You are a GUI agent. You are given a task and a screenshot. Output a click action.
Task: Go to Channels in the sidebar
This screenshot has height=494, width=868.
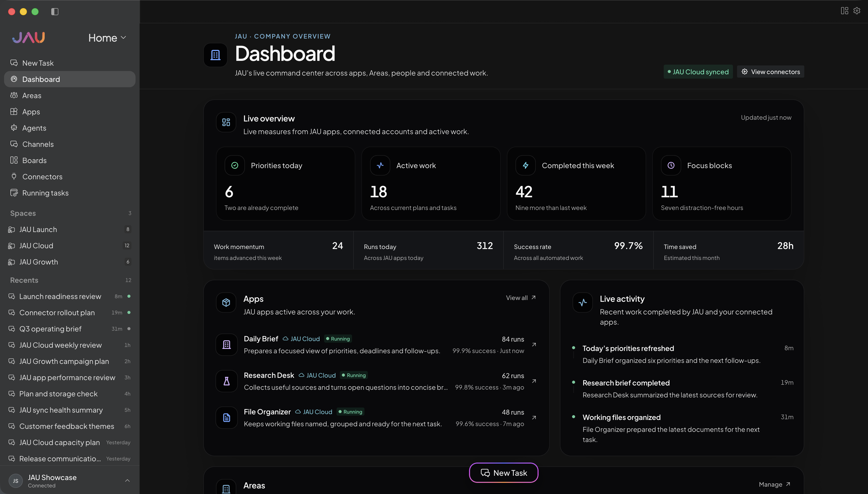[x=70, y=144]
